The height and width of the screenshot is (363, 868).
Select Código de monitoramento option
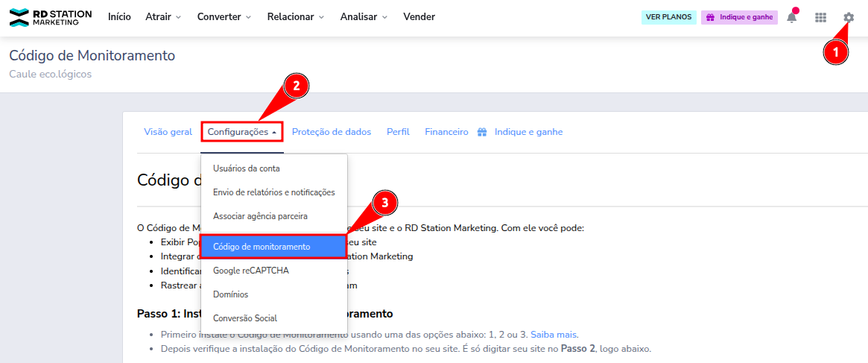(274, 247)
